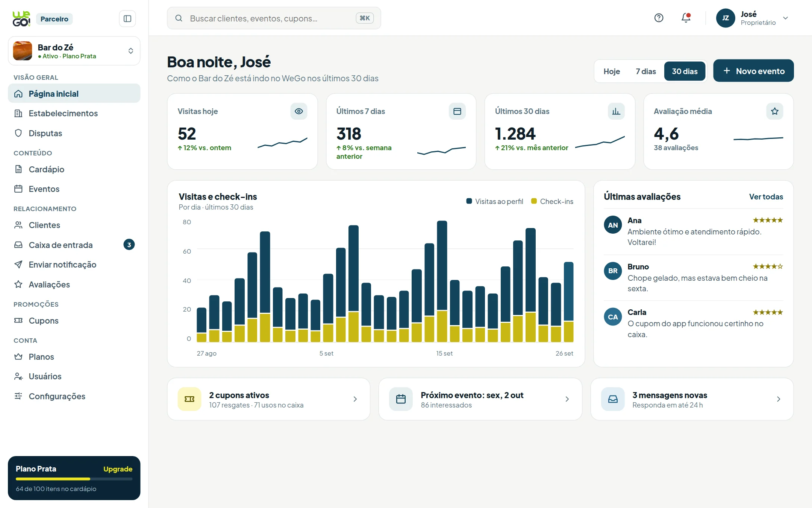
Task: Click the AN reviewer avatar
Action: coord(613,225)
